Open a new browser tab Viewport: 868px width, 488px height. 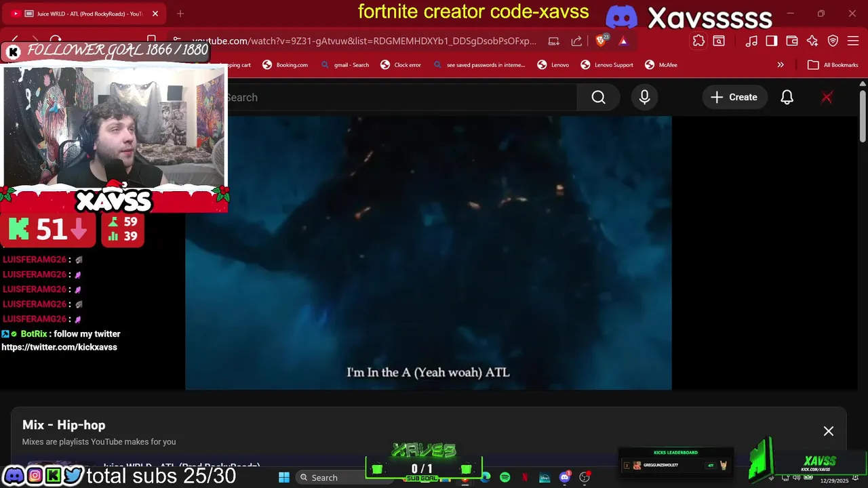click(180, 14)
